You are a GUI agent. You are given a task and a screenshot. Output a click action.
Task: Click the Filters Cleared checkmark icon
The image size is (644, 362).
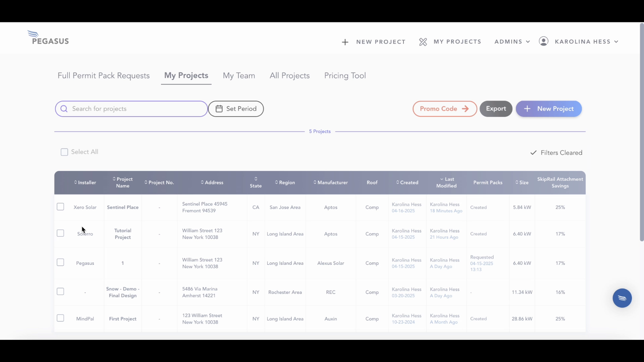coord(533,153)
